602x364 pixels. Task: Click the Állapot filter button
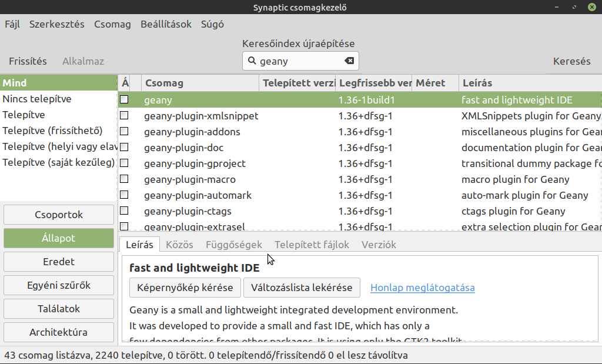tap(59, 238)
